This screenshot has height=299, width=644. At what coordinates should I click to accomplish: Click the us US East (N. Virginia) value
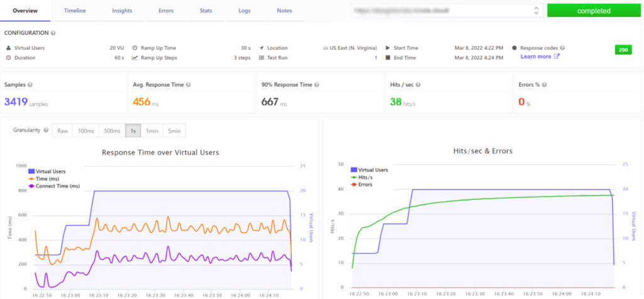click(x=350, y=48)
